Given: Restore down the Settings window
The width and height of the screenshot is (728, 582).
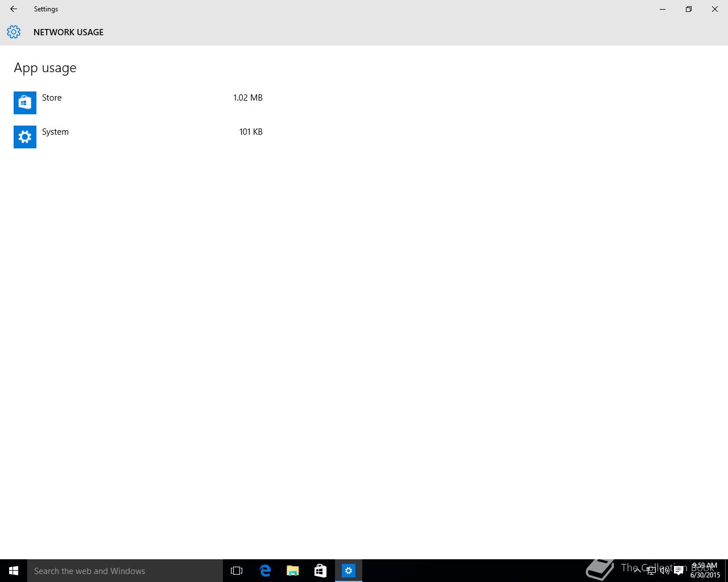Looking at the screenshot, I should pos(689,9).
